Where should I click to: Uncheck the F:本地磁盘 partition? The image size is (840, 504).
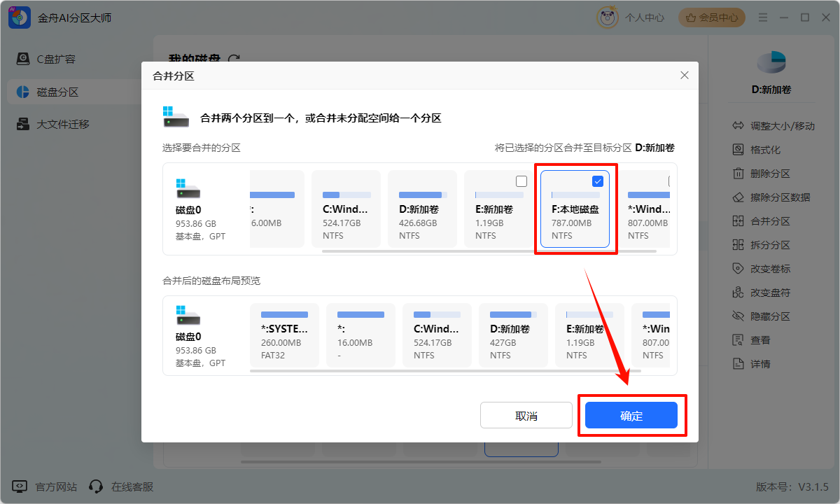tap(597, 181)
